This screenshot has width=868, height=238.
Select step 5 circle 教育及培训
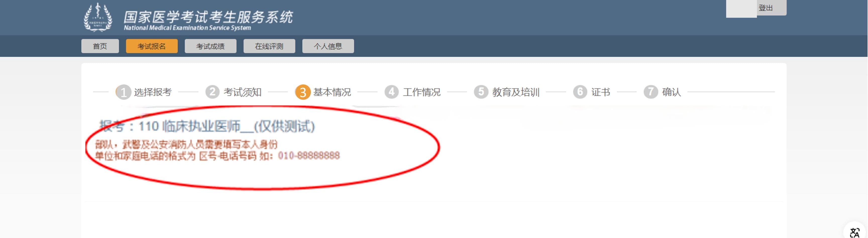point(481,92)
